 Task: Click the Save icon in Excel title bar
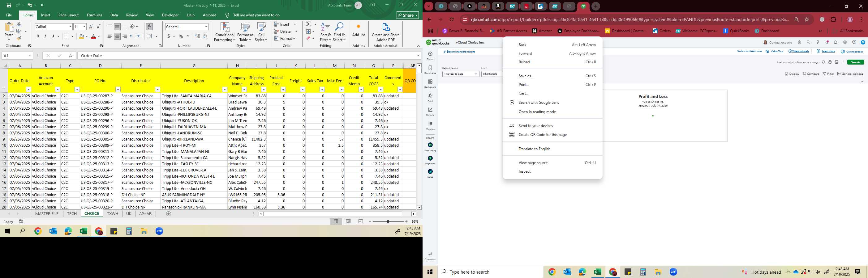[9, 5]
